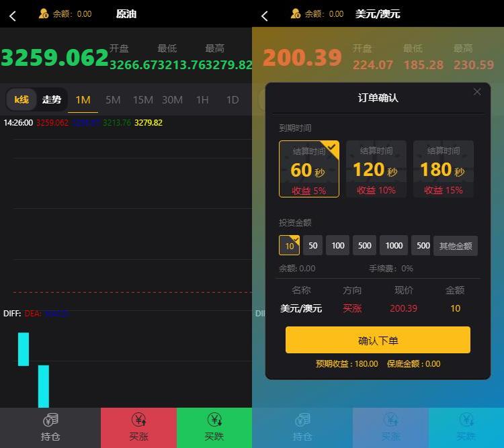
Task: Select the 180 秒 settlement time with 15% return
Action: (443, 169)
